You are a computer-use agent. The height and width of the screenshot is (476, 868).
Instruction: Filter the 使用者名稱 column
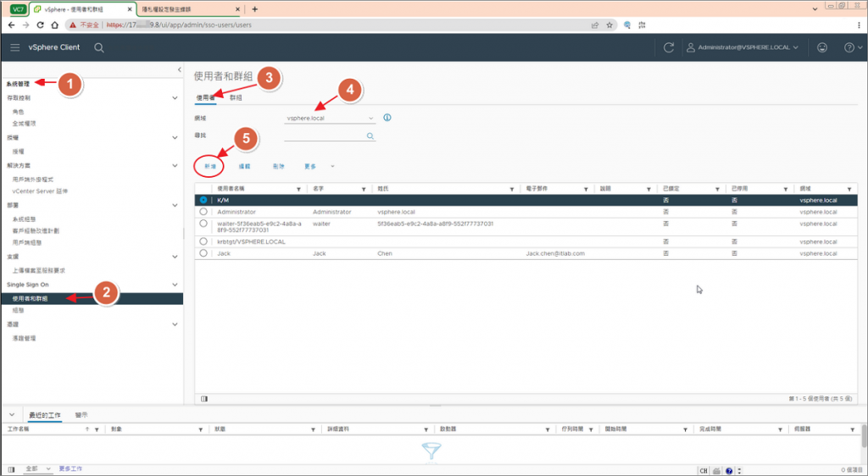pos(299,189)
